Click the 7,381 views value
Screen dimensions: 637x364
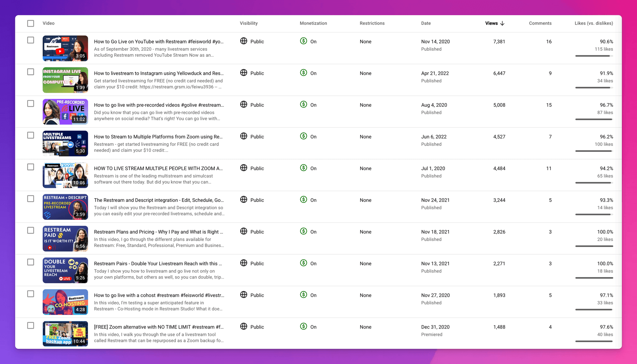tap(499, 41)
